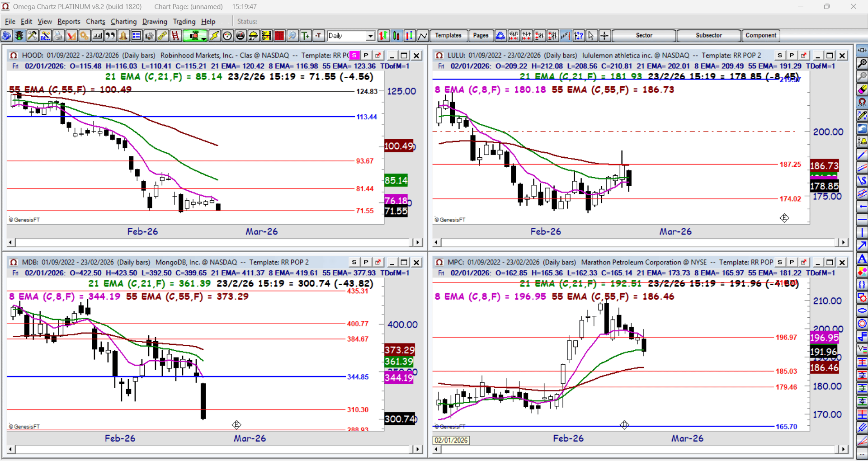The width and height of the screenshot is (868, 461).
Task: Click the Pages button
Action: (x=481, y=36)
